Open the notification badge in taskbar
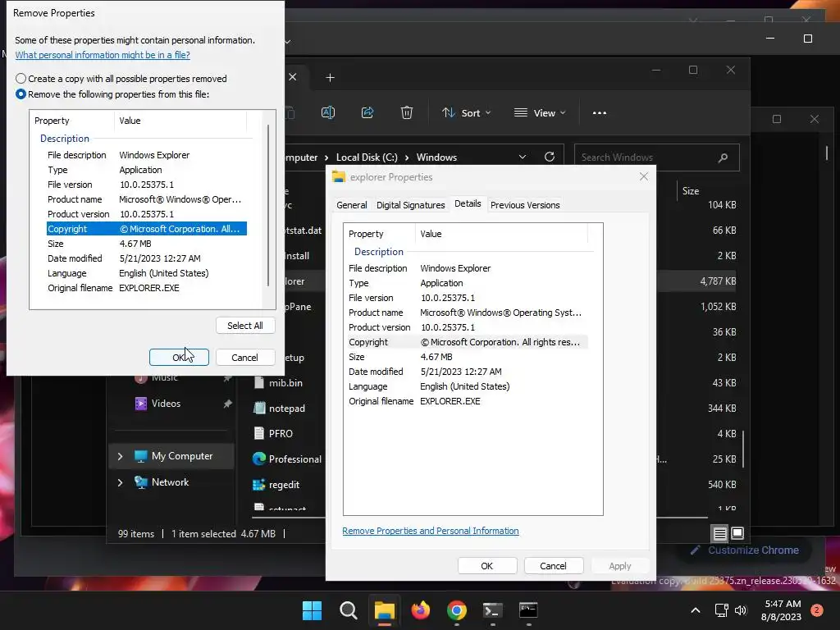 [817, 610]
